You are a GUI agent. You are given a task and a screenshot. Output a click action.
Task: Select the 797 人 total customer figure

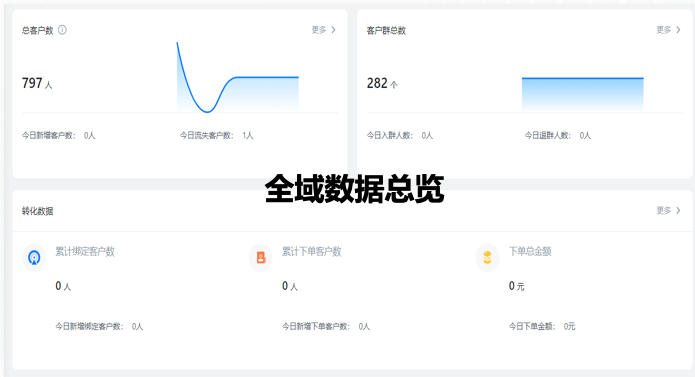coord(37,83)
